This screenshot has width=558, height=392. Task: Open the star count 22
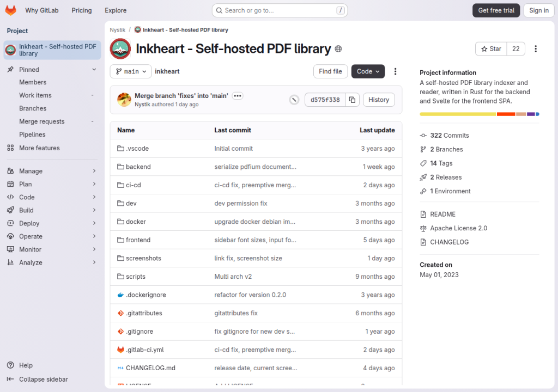tap(515, 49)
